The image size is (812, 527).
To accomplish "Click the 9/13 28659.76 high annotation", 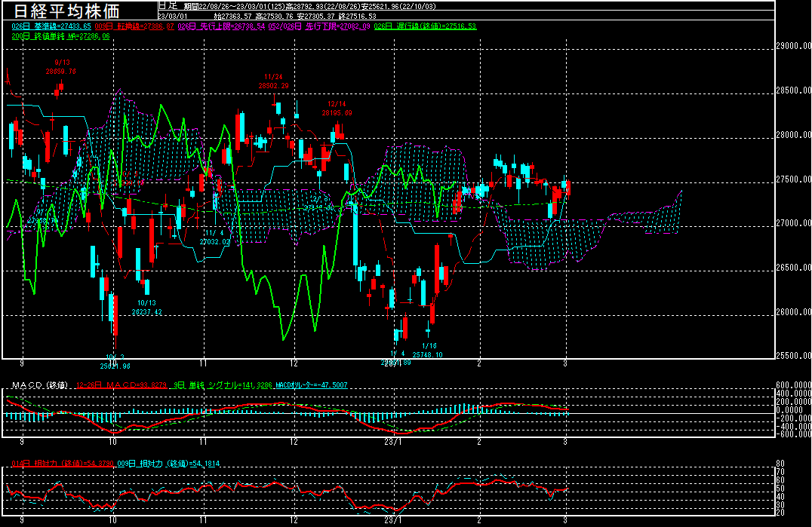I will pyautogui.click(x=61, y=67).
